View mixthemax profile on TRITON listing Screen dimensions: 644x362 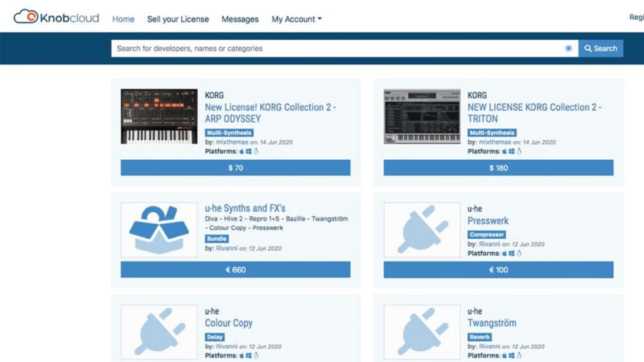495,142
